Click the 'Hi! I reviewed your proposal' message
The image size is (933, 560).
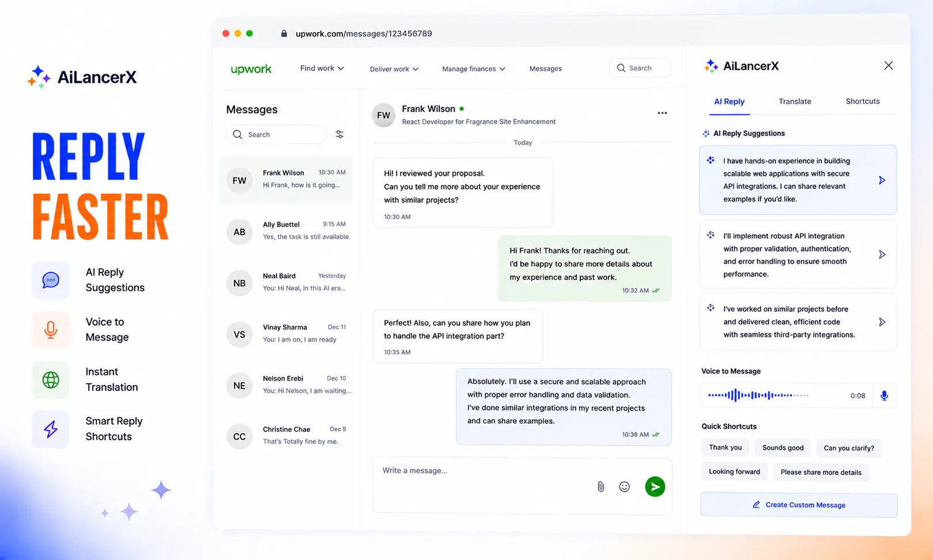[x=463, y=192]
